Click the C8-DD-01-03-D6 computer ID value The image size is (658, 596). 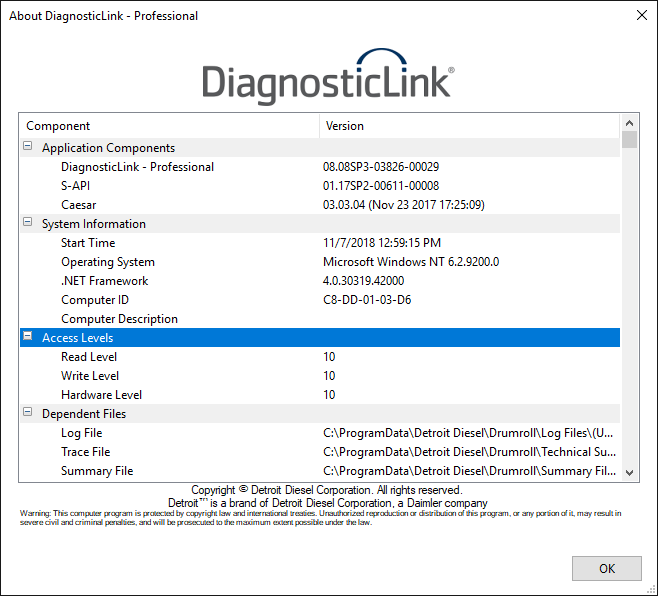click(x=367, y=300)
